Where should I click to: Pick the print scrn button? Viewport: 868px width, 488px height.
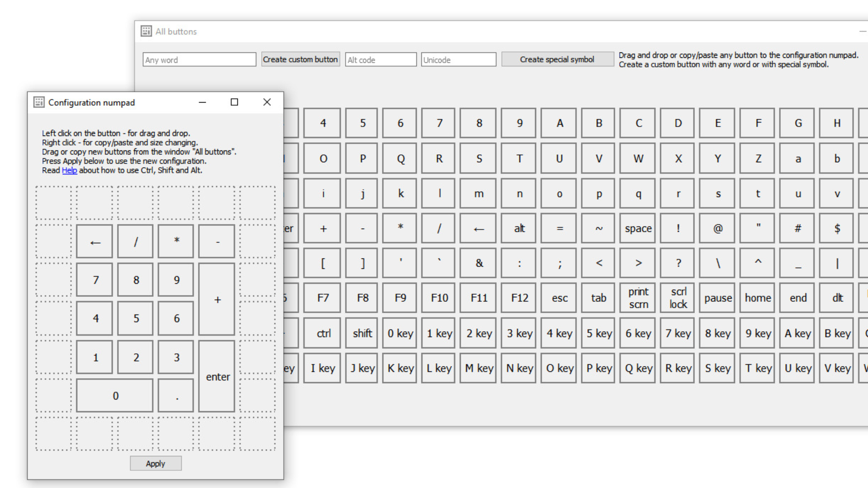[x=638, y=298]
